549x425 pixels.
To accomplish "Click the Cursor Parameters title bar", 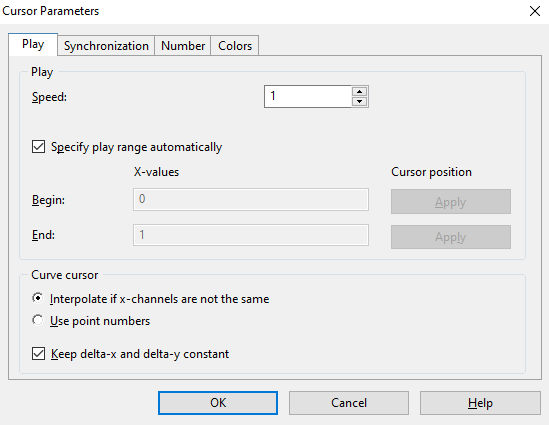I will pyautogui.click(x=263, y=11).
